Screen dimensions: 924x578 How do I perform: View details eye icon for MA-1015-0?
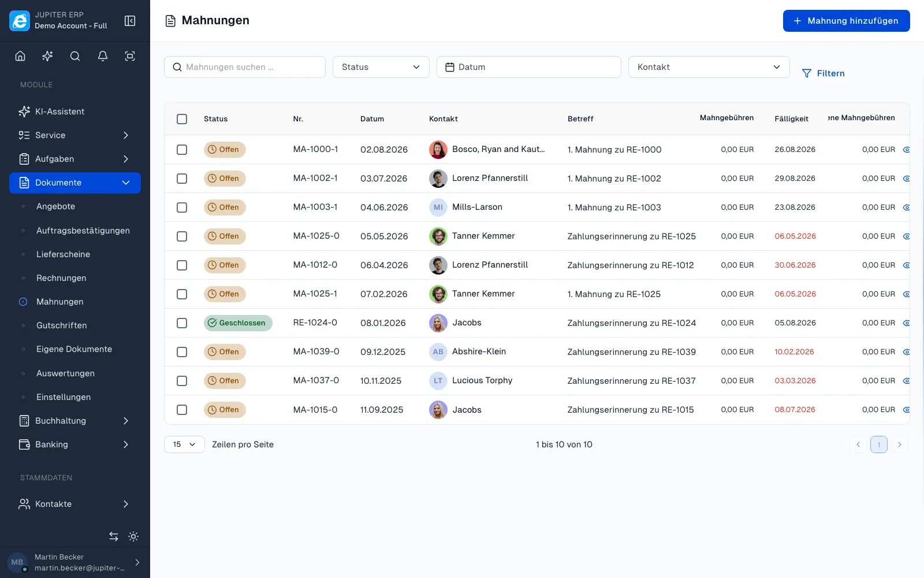click(x=906, y=410)
